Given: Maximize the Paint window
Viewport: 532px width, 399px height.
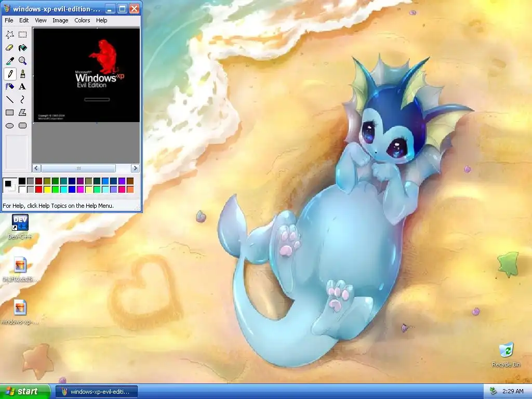Looking at the screenshot, I should [x=122, y=9].
